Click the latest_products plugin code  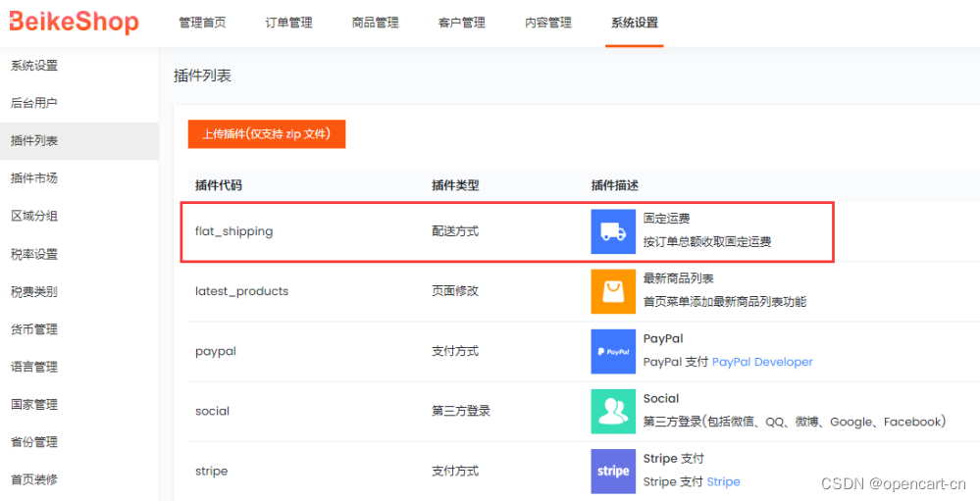click(x=242, y=291)
